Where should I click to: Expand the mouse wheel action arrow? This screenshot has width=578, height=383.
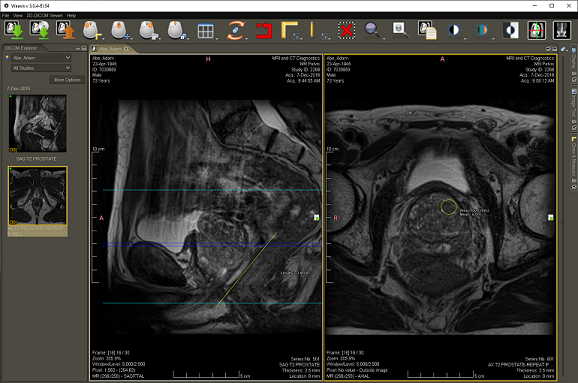[188, 38]
